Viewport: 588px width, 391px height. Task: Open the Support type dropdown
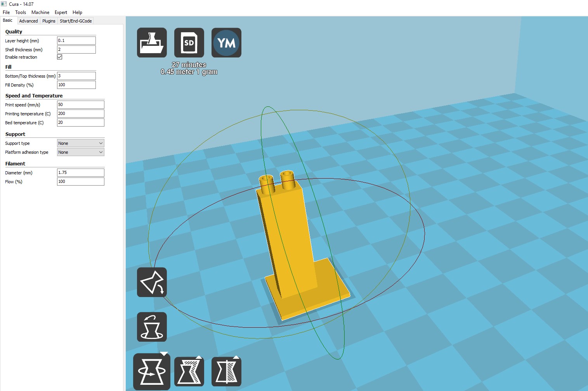81,143
